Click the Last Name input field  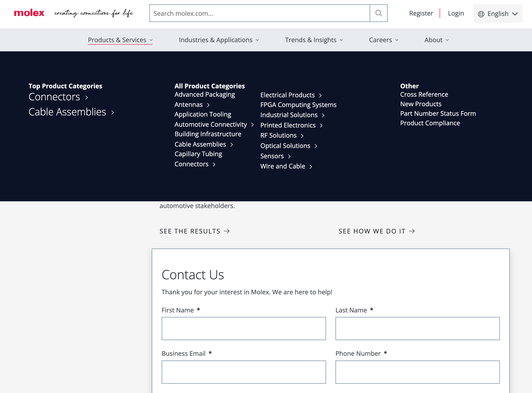[418, 328]
